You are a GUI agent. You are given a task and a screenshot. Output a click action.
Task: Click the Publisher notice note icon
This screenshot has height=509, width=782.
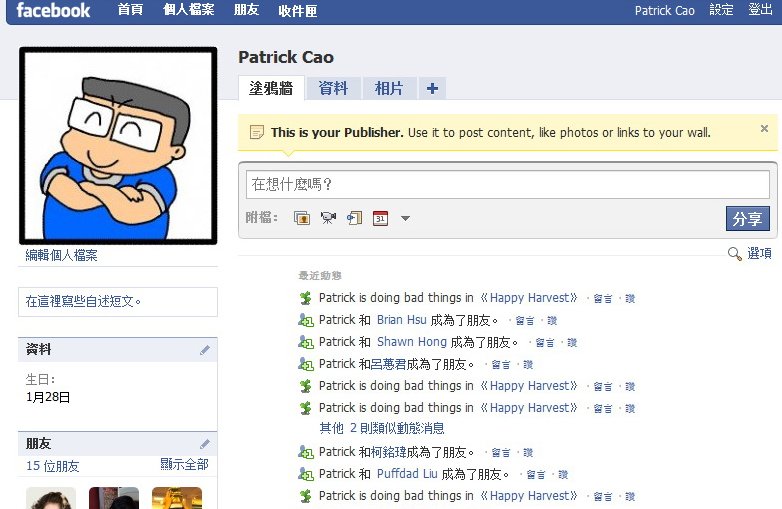256,132
